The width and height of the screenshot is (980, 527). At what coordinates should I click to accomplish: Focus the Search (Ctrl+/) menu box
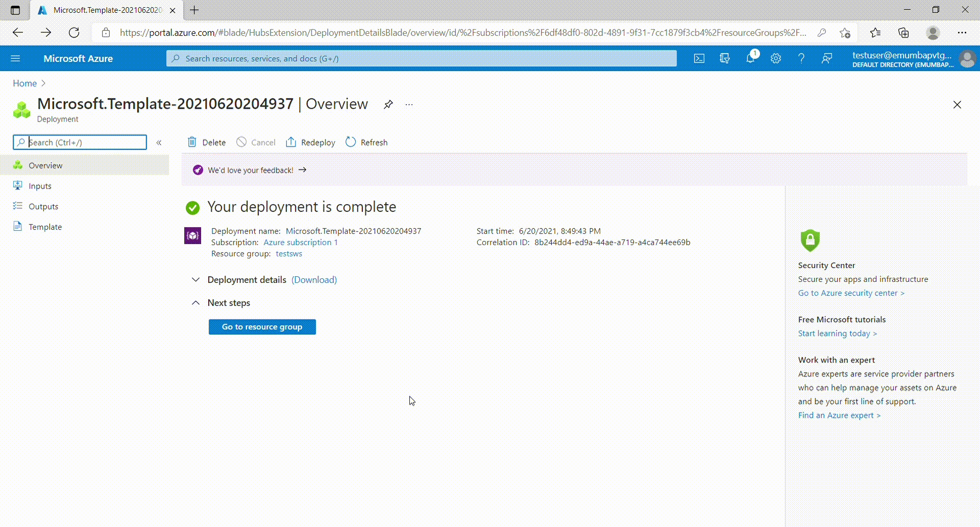80,142
